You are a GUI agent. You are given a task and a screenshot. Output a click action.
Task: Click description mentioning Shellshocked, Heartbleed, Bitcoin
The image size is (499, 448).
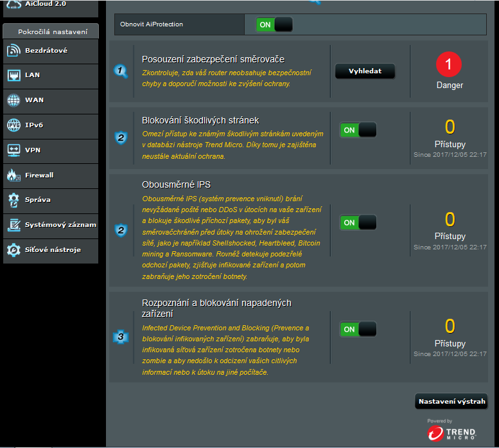232,238
